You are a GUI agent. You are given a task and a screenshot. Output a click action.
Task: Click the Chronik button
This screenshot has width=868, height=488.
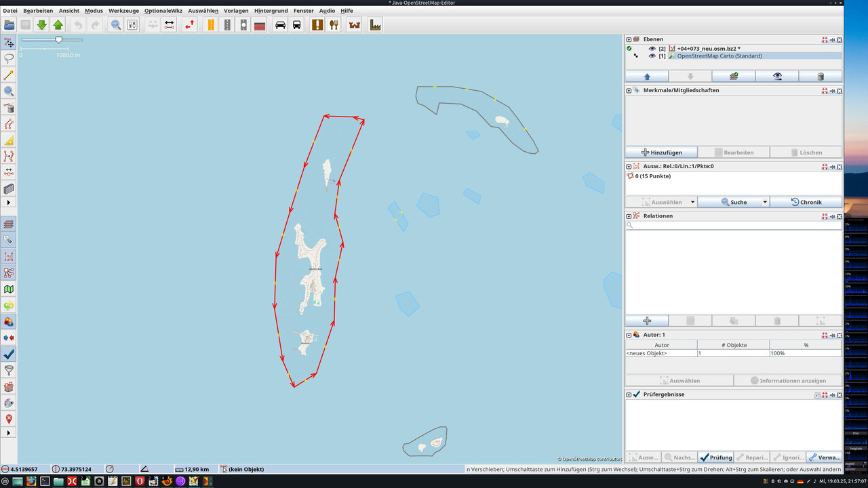806,202
